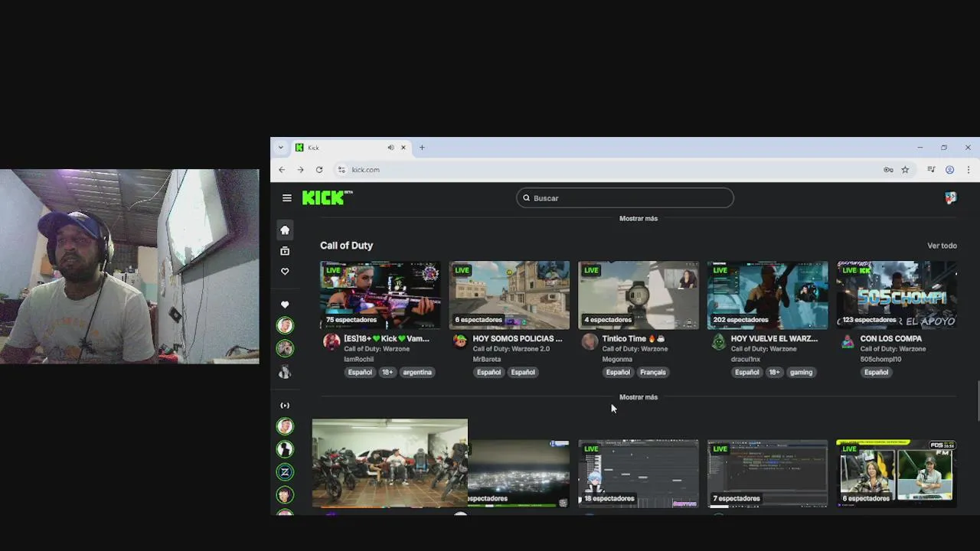This screenshot has width=980, height=551.
Task: Open the channel avatar below the Z logo
Action: [285, 495]
